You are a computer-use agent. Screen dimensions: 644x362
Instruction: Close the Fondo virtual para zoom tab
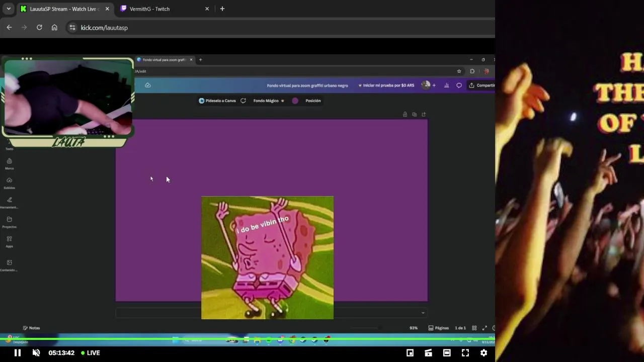pos(191,60)
